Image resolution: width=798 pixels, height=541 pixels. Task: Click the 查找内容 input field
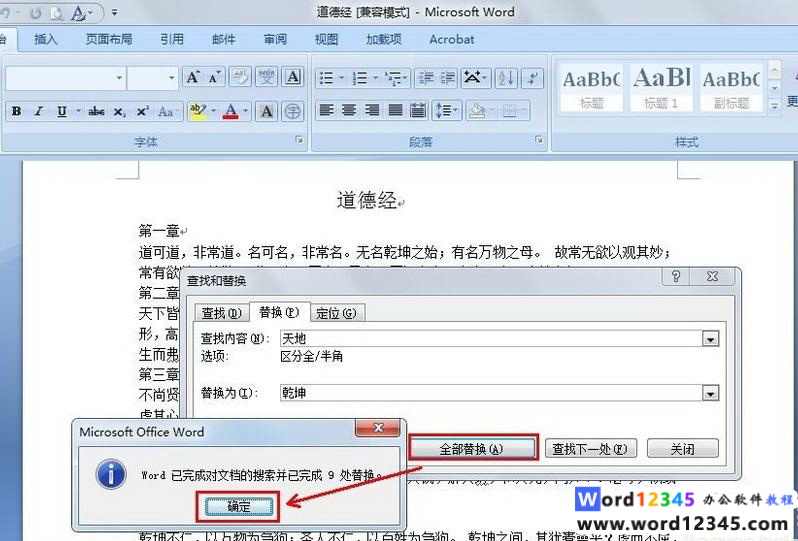coord(491,338)
